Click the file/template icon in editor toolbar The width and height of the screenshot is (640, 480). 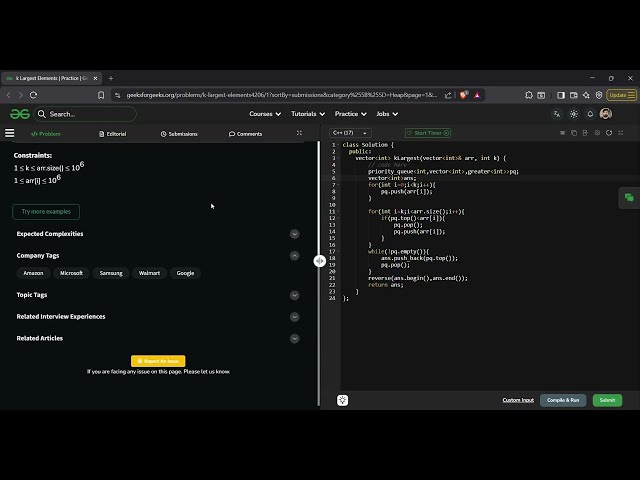coord(585,133)
